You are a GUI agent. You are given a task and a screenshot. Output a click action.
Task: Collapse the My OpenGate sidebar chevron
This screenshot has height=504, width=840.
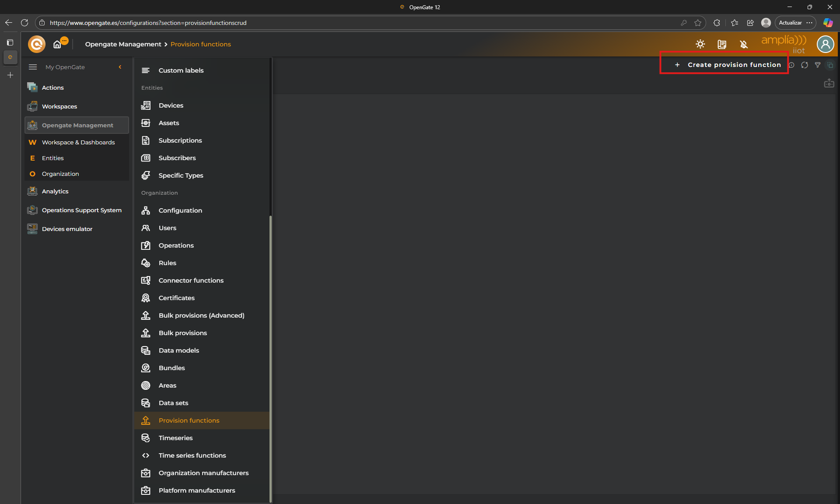[120, 67]
